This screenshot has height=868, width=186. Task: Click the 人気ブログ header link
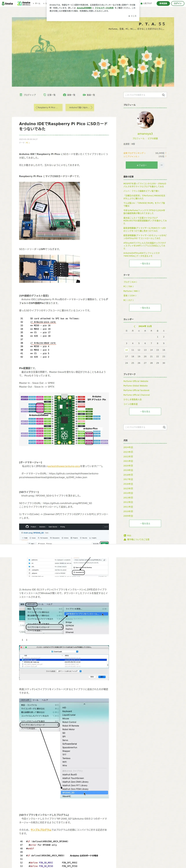coord(146,3)
